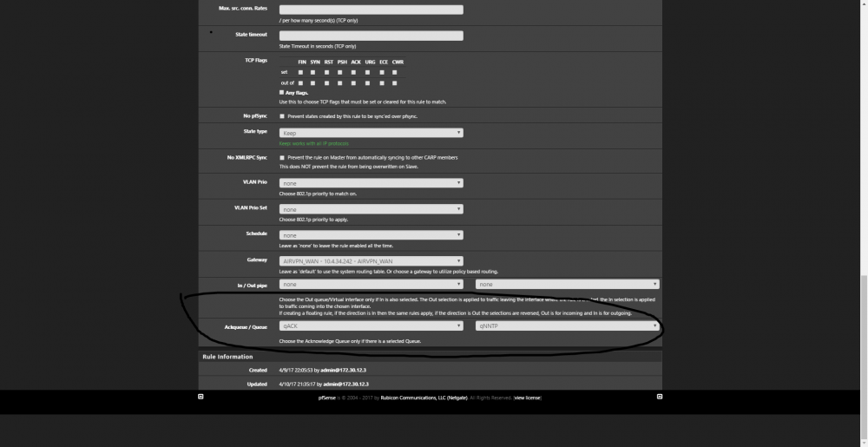This screenshot has width=868, height=447.
Task: Toggle the No XMLRPC Sync checkbox
Action: [282, 158]
